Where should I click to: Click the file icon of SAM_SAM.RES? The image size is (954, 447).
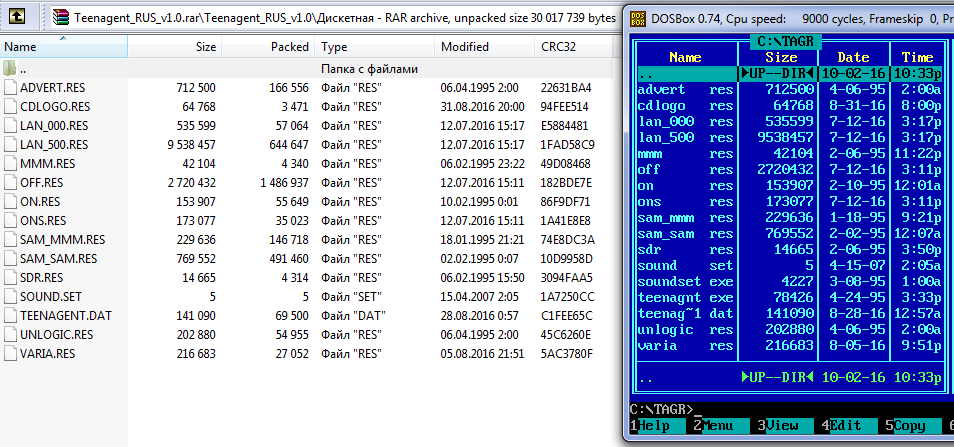[10, 258]
